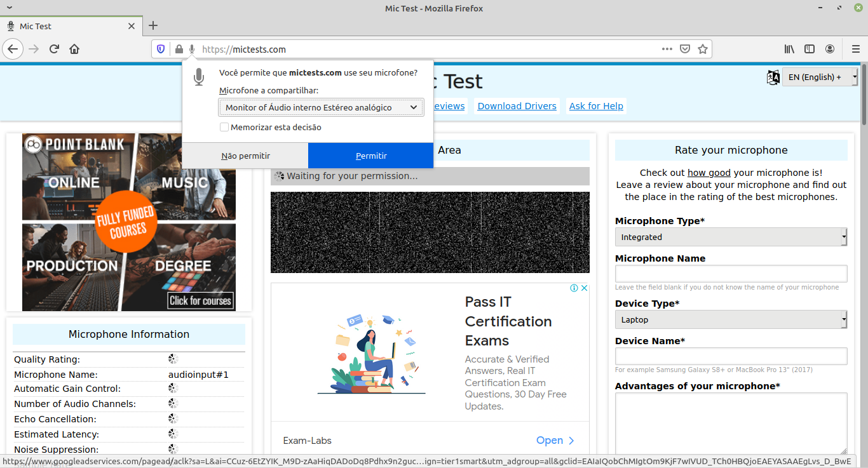The height and width of the screenshot is (468, 868).
Task: Click the Estimated Latency label
Action: [57, 434]
